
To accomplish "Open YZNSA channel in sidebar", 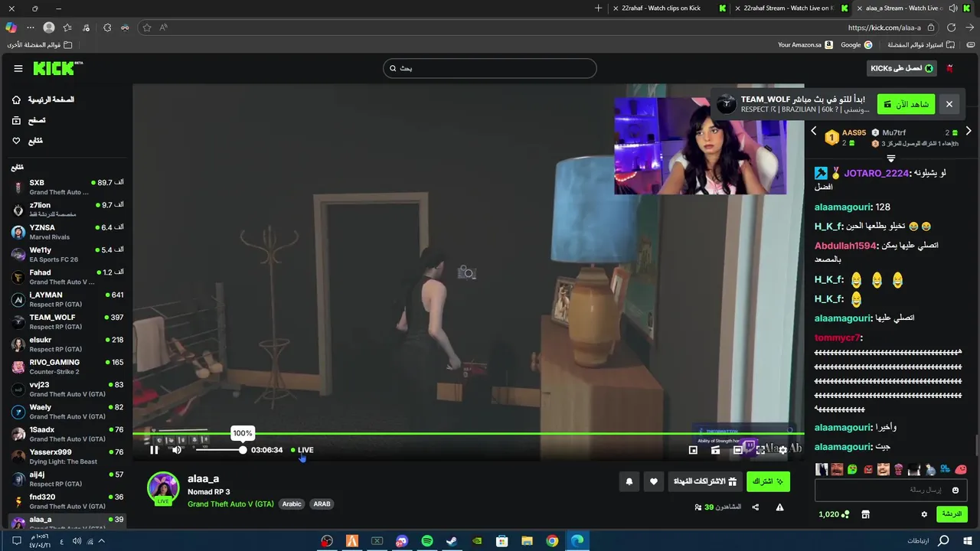I will [67, 232].
